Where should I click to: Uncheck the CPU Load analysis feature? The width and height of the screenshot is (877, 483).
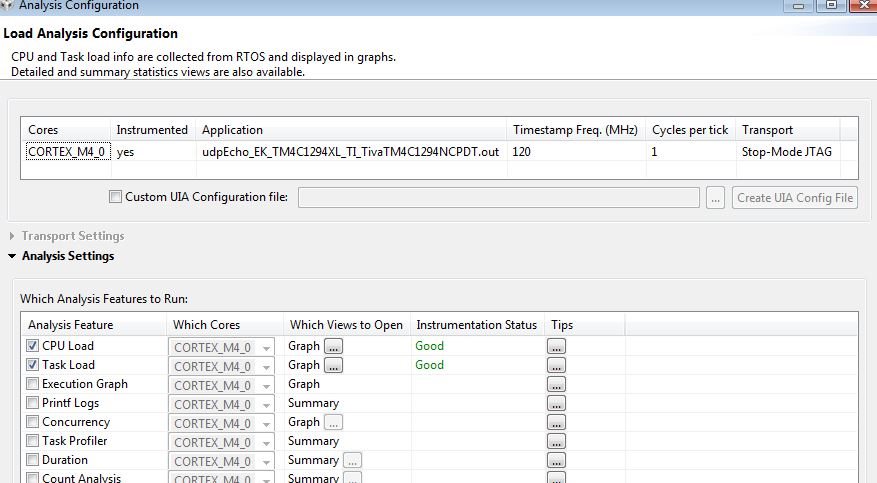click(32, 345)
